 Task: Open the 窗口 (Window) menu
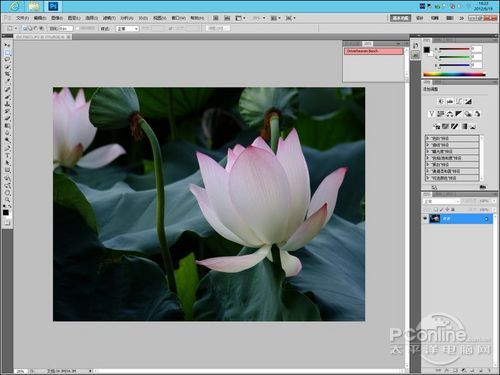[178, 18]
